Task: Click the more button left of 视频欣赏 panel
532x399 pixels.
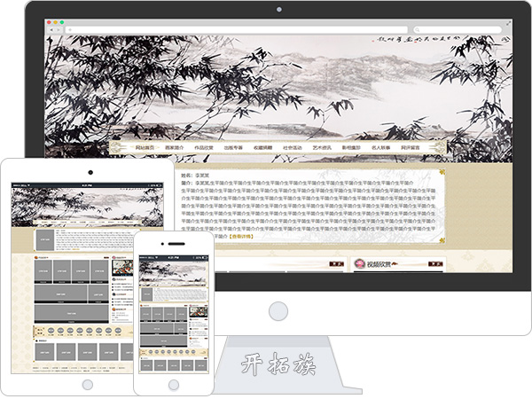Action: pyautogui.click(x=337, y=263)
